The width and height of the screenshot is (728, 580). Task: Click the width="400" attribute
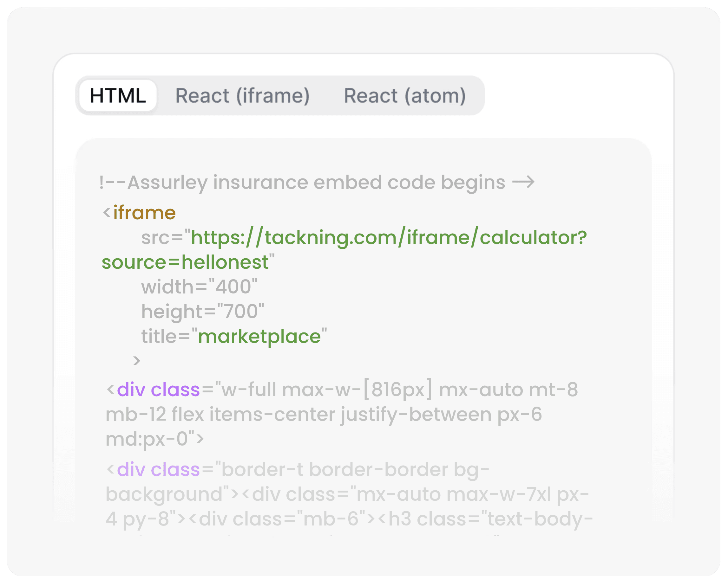(199, 287)
